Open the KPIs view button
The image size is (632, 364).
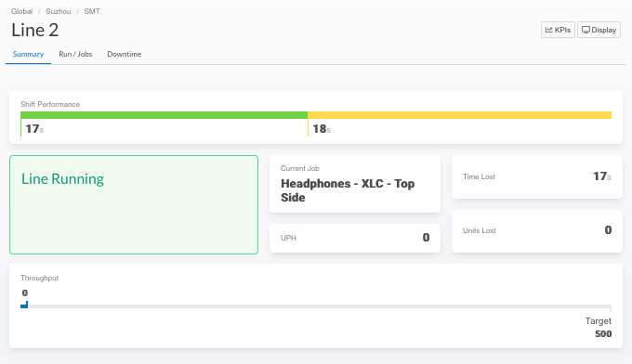(558, 30)
